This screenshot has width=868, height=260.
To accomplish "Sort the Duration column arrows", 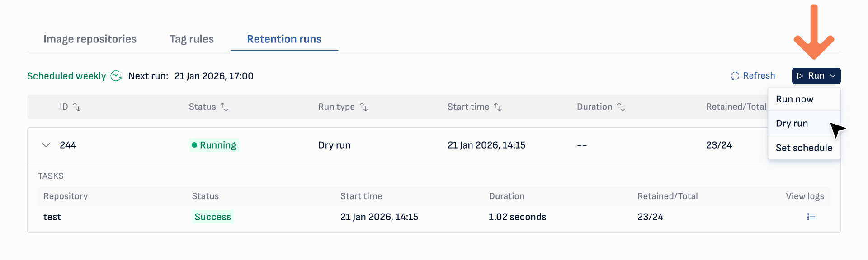I will pyautogui.click(x=621, y=107).
